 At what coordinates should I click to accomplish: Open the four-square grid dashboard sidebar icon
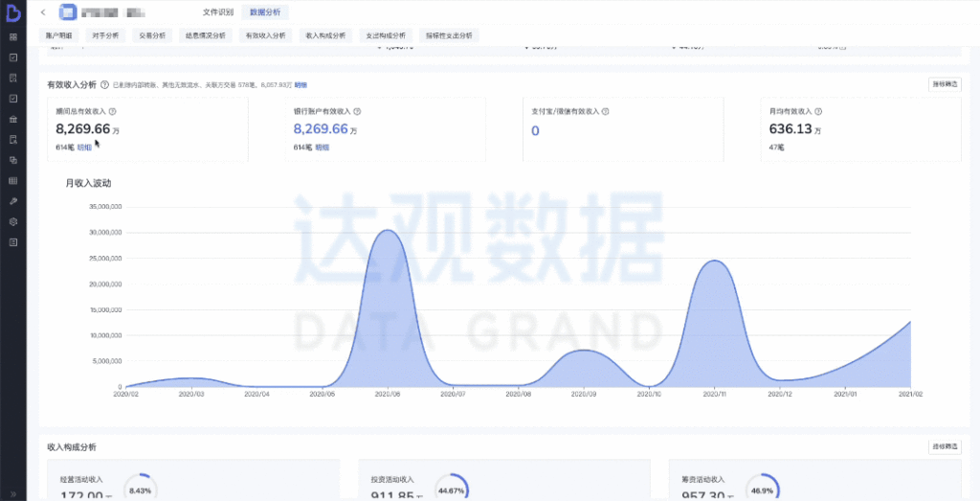[x=13, y=37]
